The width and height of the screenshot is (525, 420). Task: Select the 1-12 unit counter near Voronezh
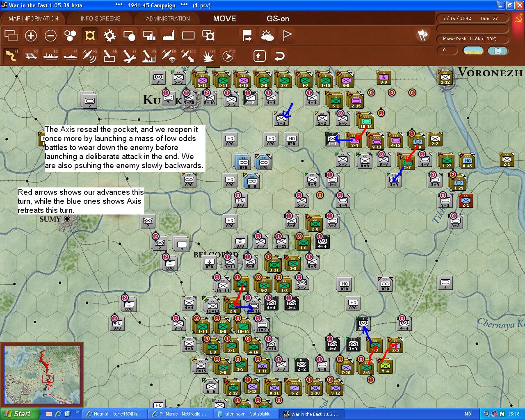(x=445, y=78)
